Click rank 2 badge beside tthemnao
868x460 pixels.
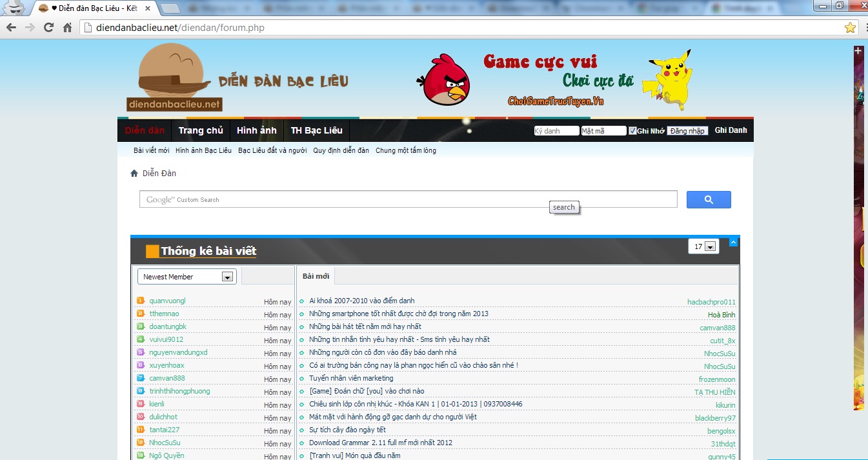[x=141, y=314]
